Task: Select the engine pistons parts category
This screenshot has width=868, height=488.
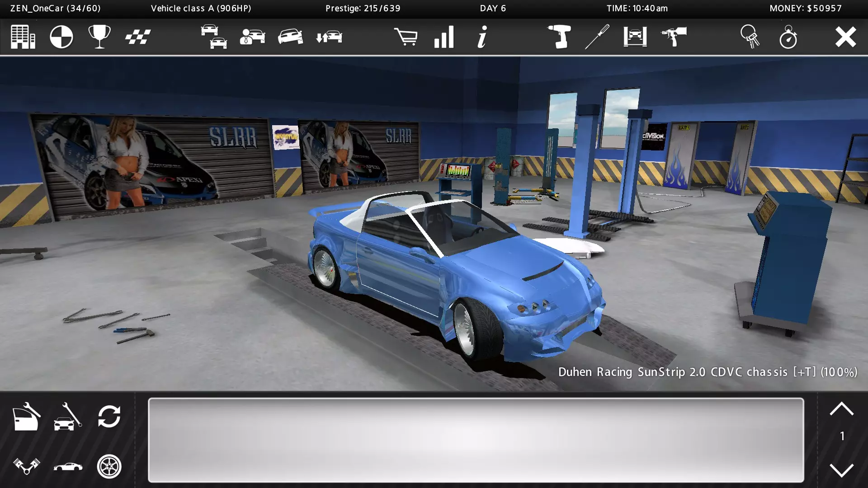Action: 26,466
